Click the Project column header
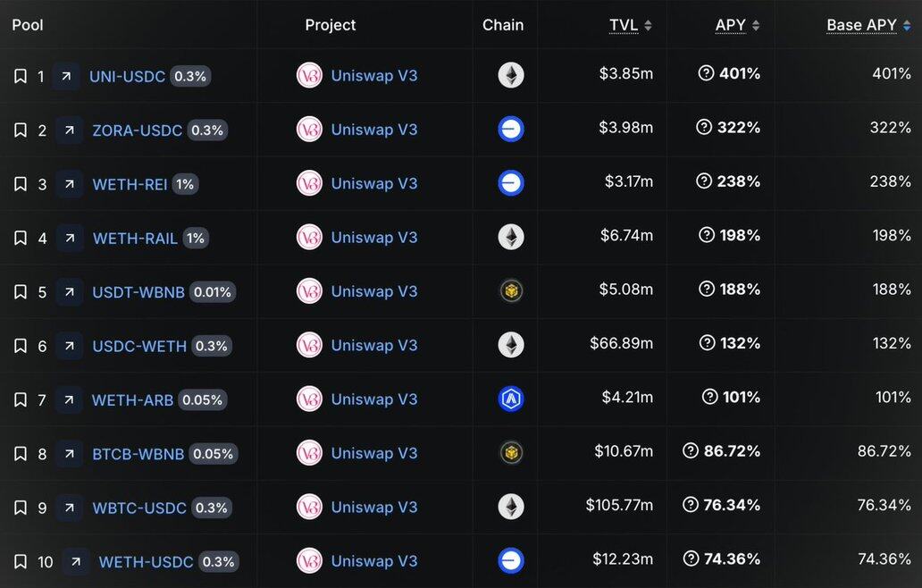 pyautogui.click(x=331, y=25)
